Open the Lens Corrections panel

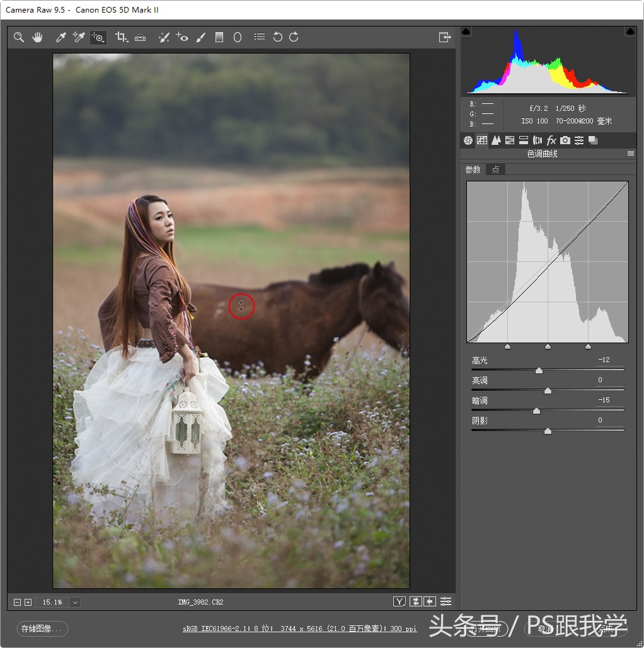(538, 140)
